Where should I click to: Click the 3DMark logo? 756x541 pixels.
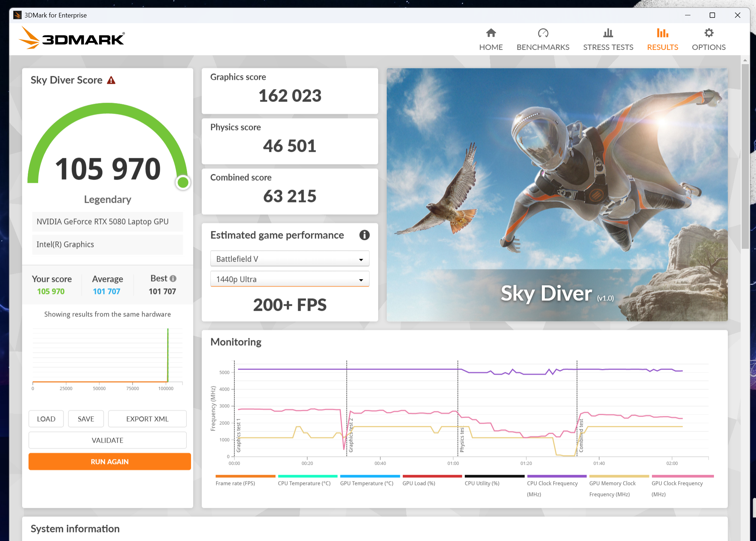tap(72, 38)
